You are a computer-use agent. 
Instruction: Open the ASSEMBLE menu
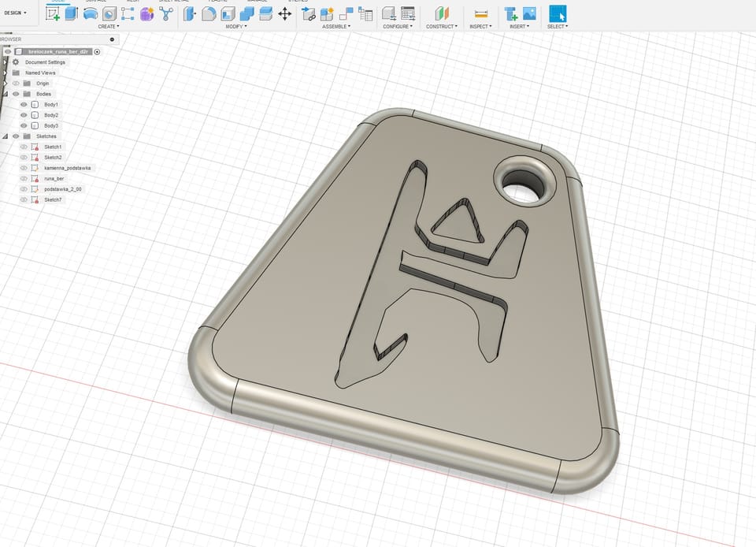point(336,27)
